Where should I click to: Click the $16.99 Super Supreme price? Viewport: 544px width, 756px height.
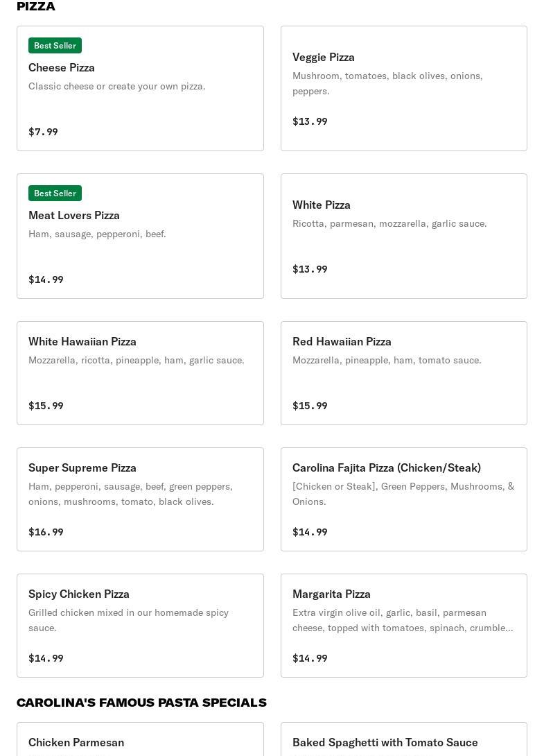[x=46, y=532]
